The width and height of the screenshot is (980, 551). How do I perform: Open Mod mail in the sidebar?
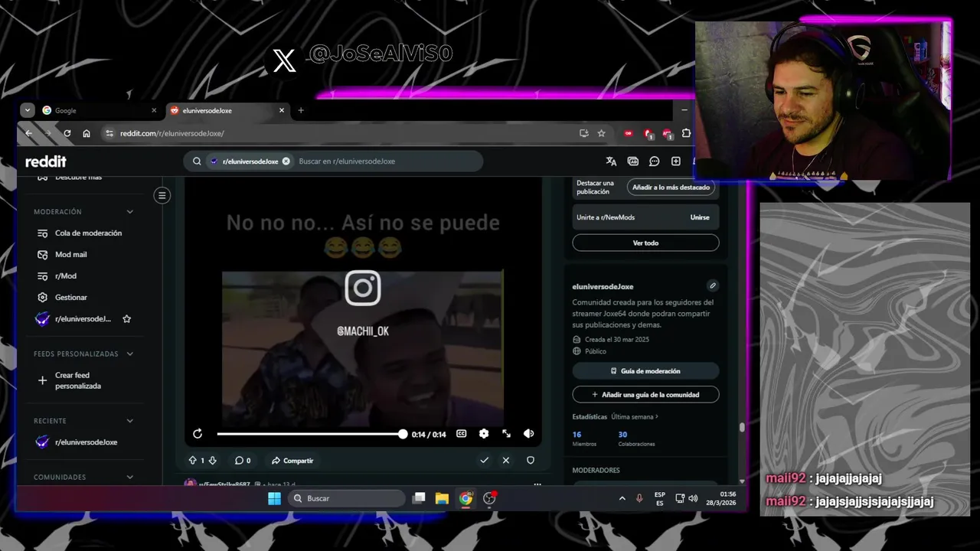(x=70, y=254)
